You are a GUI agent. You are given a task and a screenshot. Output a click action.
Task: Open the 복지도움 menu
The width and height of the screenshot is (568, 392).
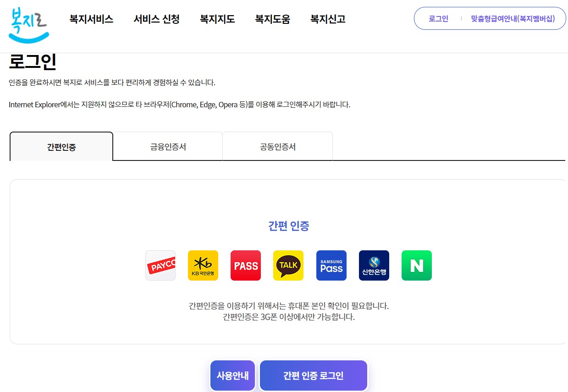[272, 19]
